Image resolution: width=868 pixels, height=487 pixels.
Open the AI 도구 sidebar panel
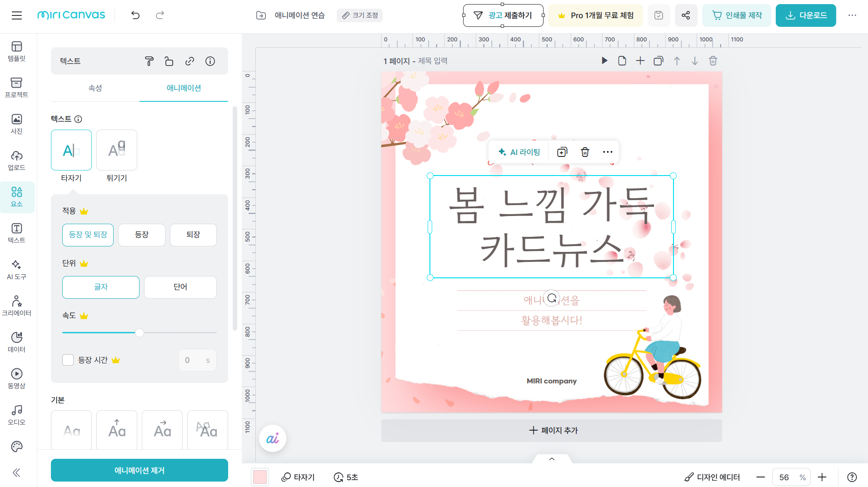(17, 270)
